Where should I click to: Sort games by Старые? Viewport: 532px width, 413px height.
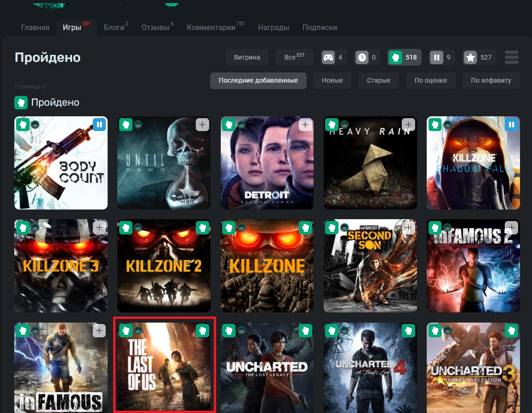click(x=379, y=81)
